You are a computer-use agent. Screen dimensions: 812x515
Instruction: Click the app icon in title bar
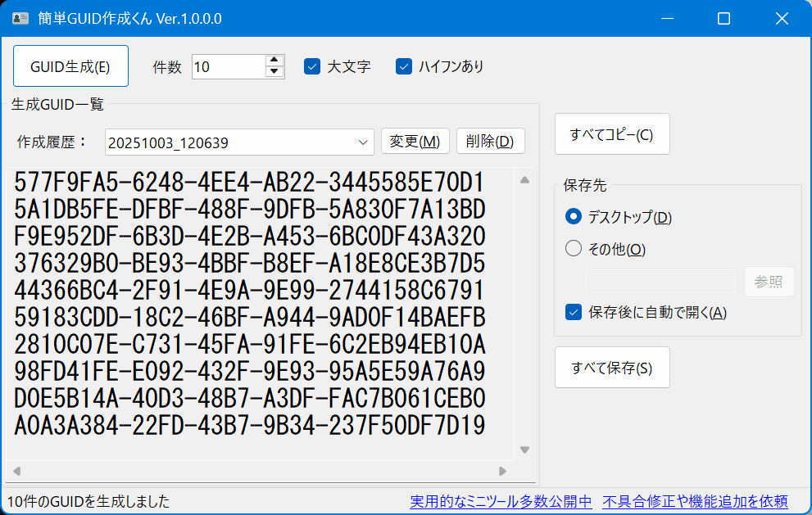[20, 19]
